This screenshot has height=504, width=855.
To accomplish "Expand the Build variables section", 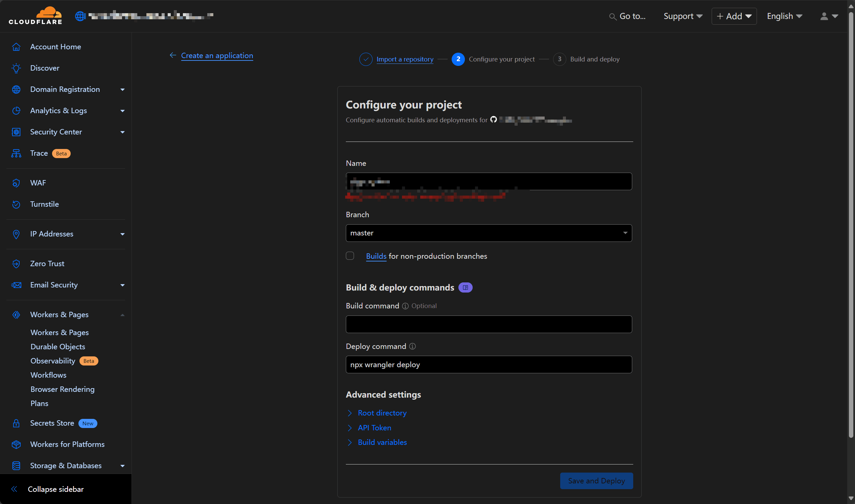I will click(x=382, y=443).
